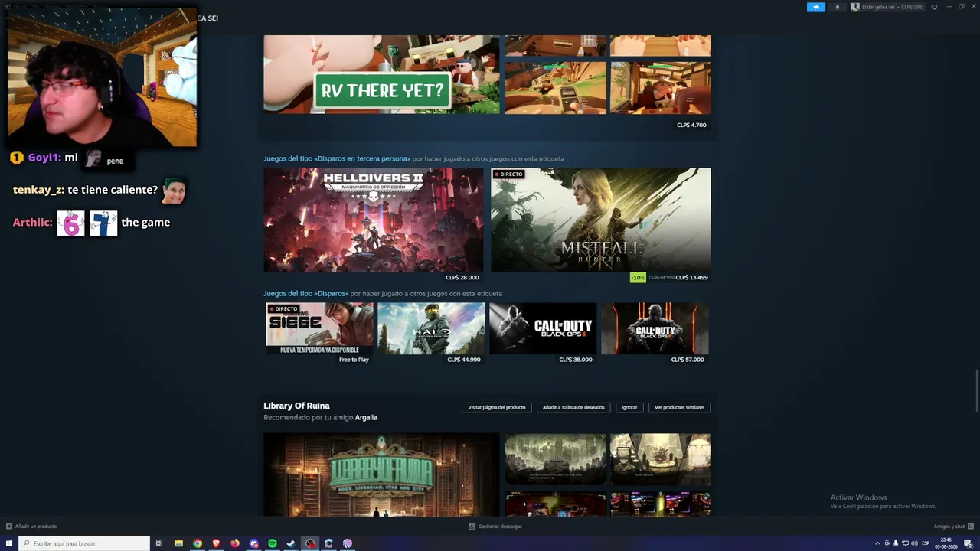This screenshot has height=551, width=980.
Task: Open the 'DIRECTO' live badge on Mistfall Hunter
Action: coord(508,174)
